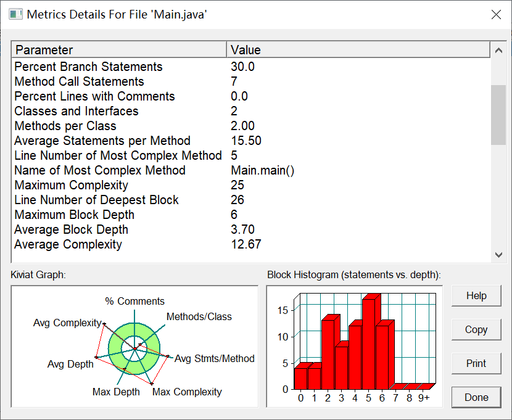Viewport: 512px width, 420px height.
Task: Select the Maximum Block Depth row
Action: click(x=251, y=215)
